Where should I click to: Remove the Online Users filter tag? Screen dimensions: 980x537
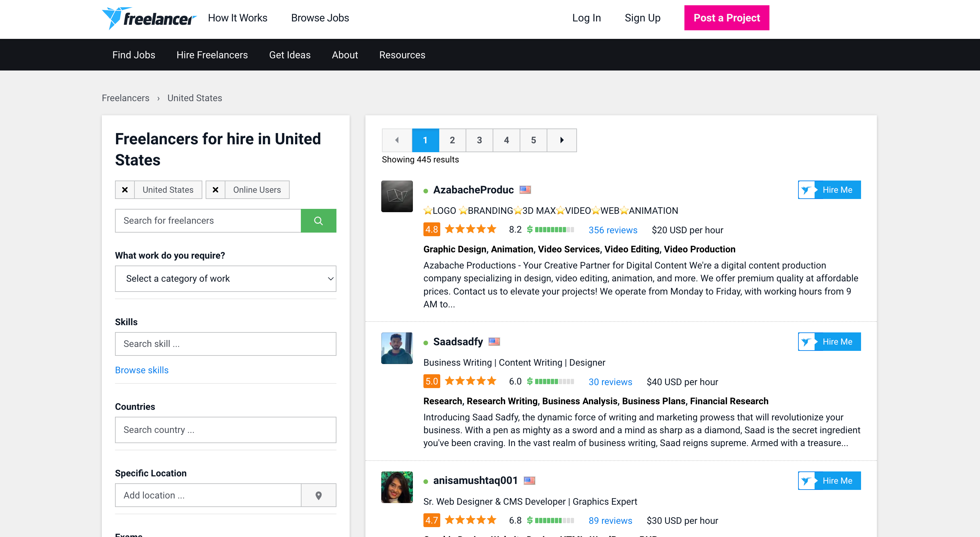click(215, 190)
